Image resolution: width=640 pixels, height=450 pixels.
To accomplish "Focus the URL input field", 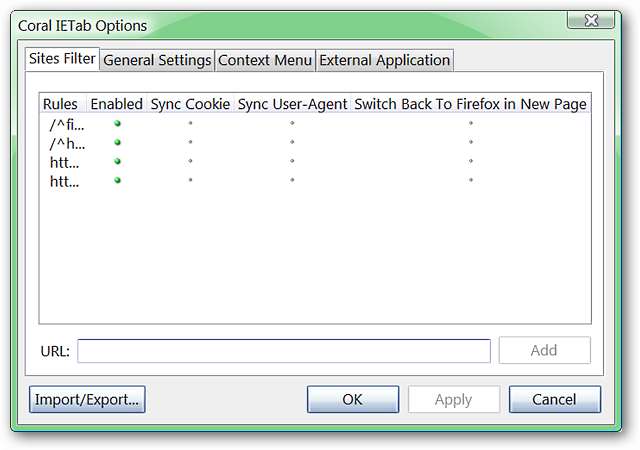I will click(x=284, y=351).
